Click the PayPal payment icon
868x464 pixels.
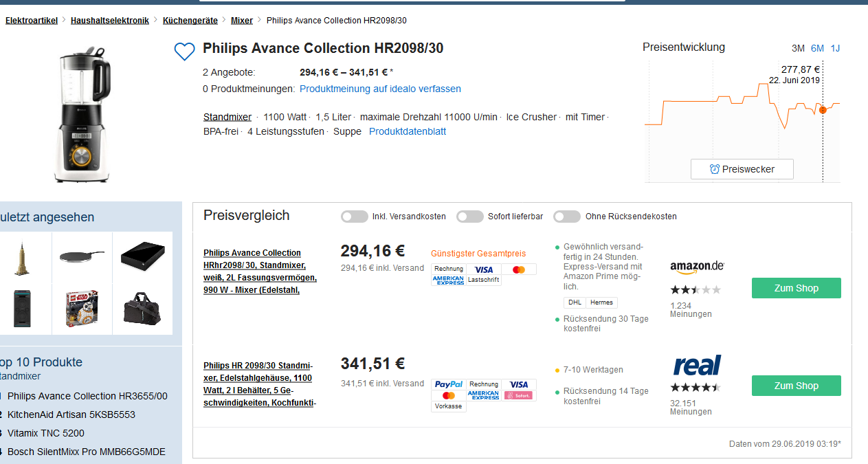[x=449, y=384]
